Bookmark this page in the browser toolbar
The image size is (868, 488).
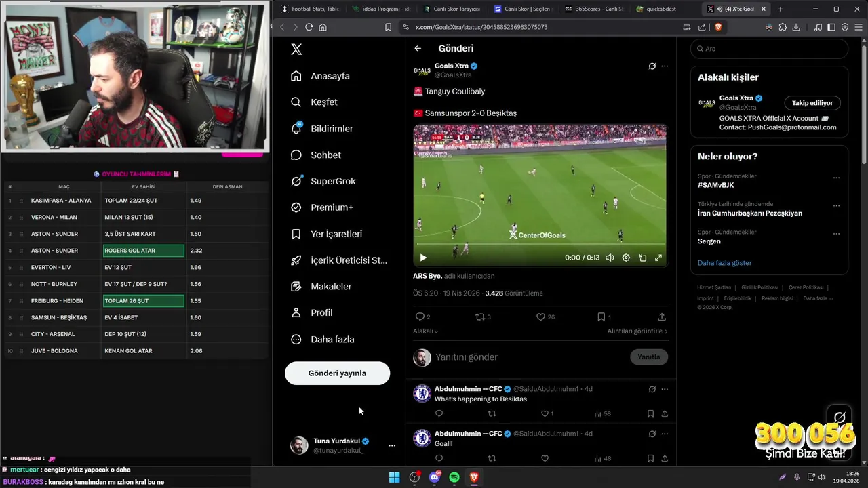tap(388, 27)
